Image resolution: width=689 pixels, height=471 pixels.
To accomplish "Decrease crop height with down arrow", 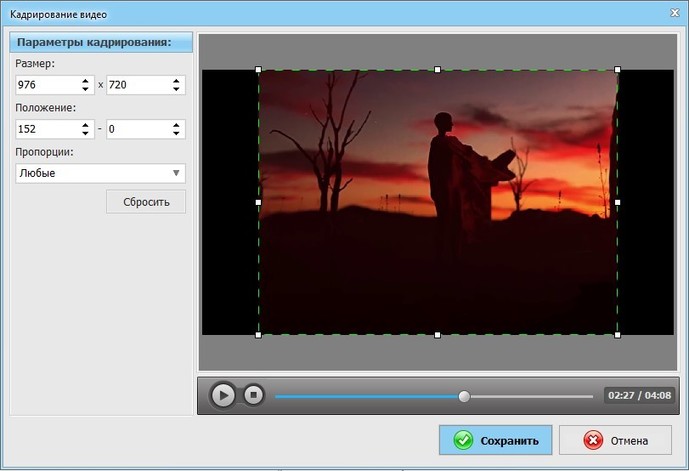I will pyautogui.click(x=177, y=90).
